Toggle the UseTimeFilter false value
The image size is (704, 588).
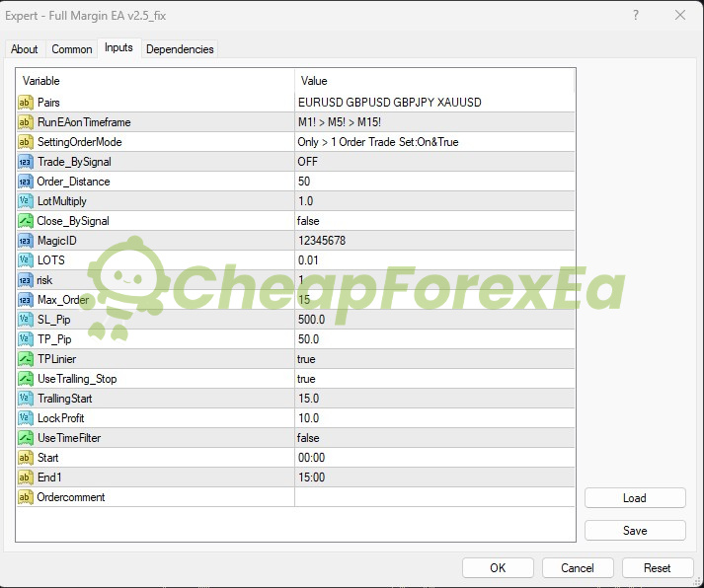tap(434, 438)
